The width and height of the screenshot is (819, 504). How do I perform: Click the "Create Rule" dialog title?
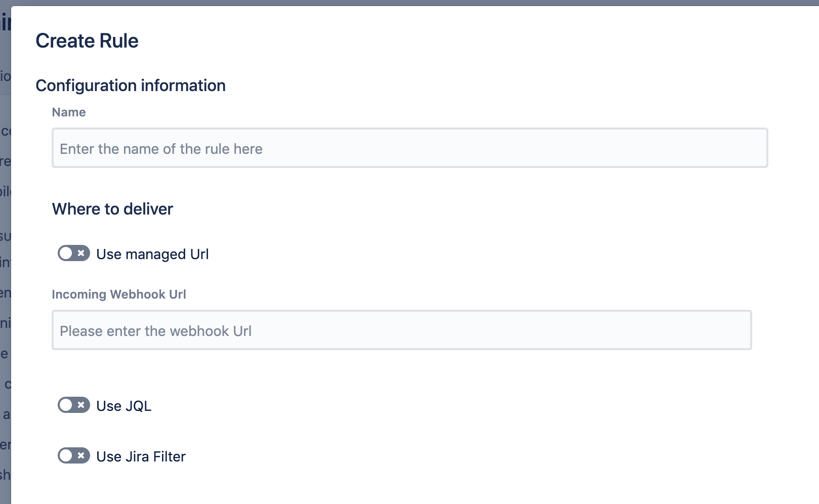pyautogui.click(x=87, y=41)
